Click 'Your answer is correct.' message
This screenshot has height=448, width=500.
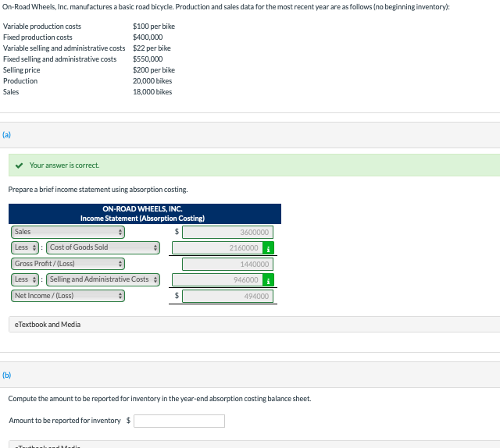coord(64,165)
